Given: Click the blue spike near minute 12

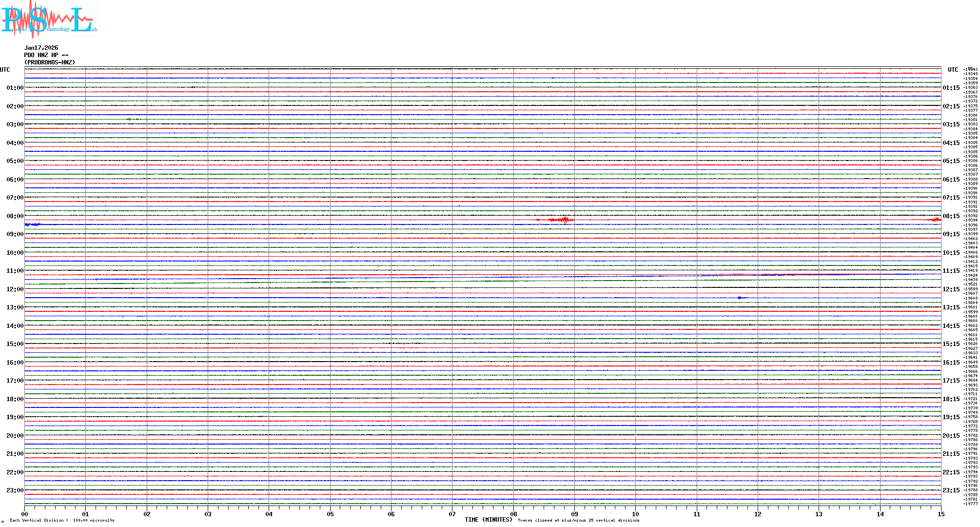Looking at the screenshot, I should coord(740,298).
